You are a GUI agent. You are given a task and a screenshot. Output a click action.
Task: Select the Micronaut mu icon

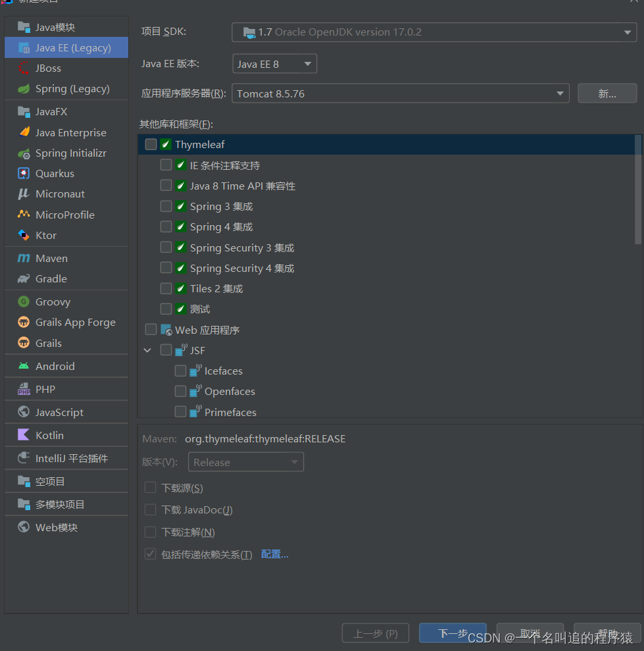24,194
